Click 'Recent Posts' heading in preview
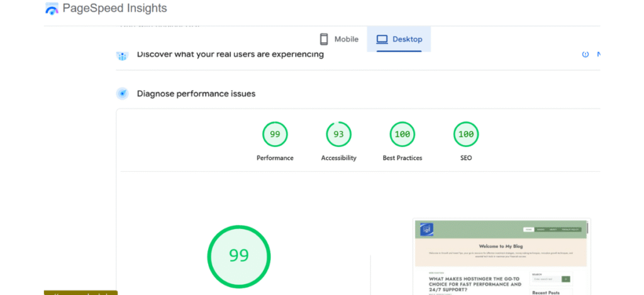Image resolution: width=644 pixels, height=295 pixels. [546, 293]
